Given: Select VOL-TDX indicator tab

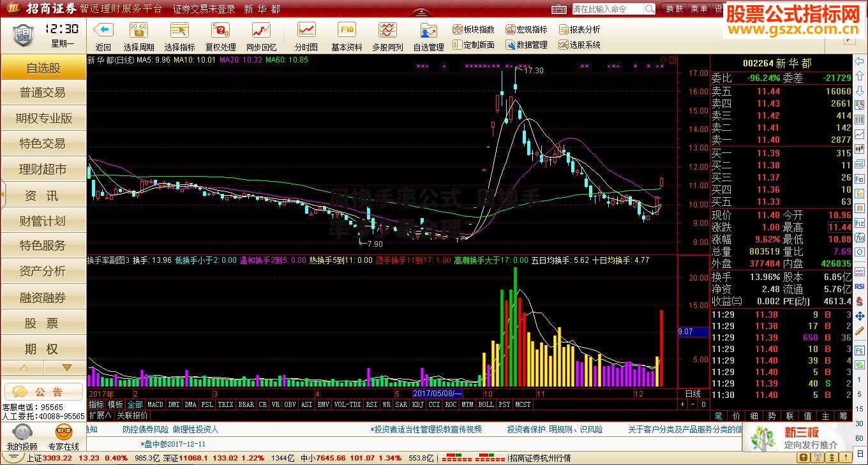Looking at the screenshot, I should click(x=347, y=404).
